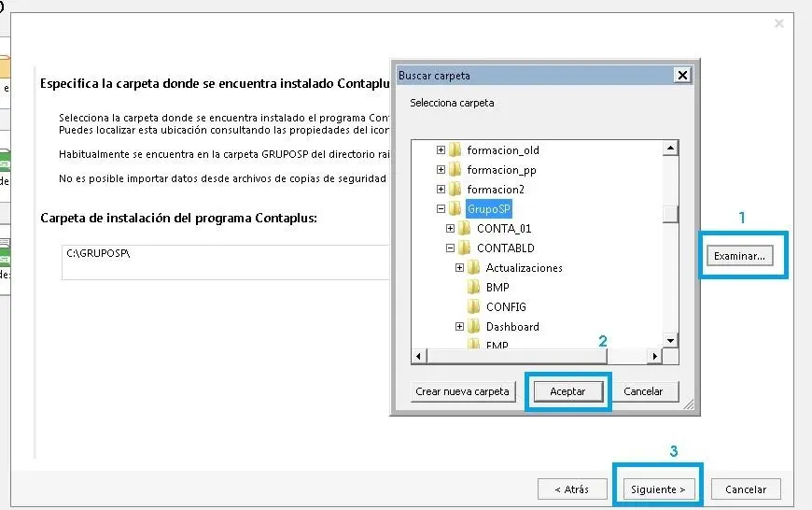Select the Actualizaciones folder icon
Image resolution: width=812 pixels, height=510 pixels.
pyautogui.click(x=473, y=267)
